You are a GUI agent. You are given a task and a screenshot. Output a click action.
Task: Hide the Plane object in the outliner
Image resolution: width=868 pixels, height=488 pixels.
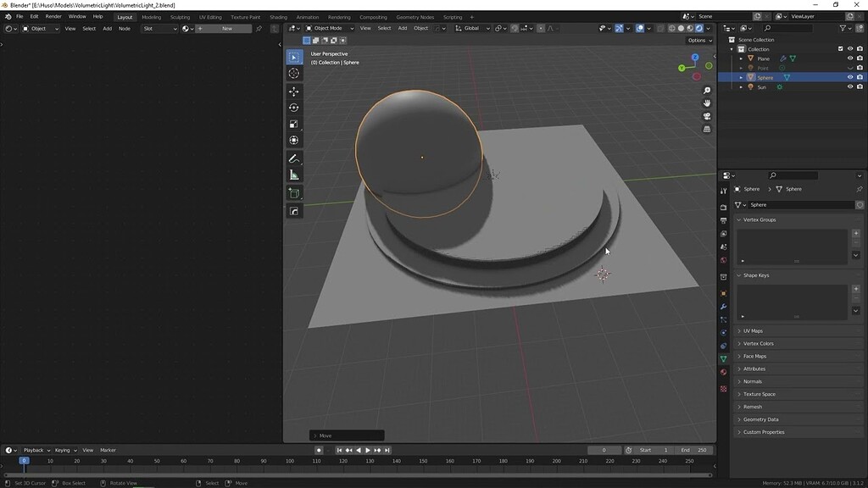(850, 58)
